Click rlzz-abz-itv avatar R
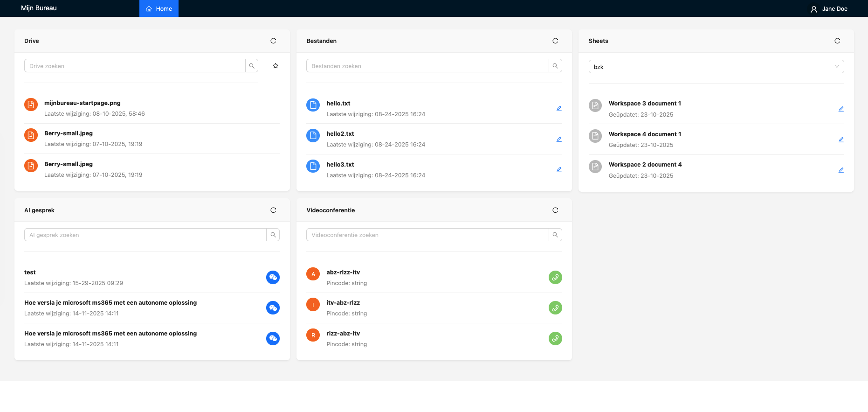 click(x=313, y=335)
